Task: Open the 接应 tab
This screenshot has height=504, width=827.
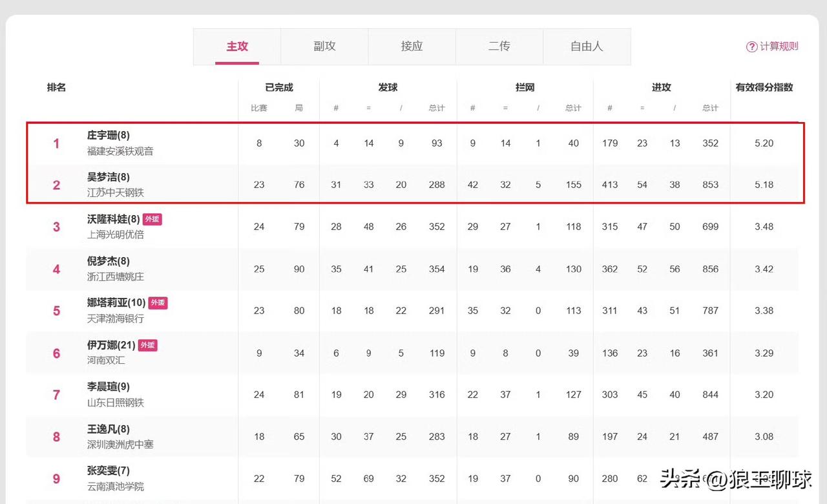Action: 412,47
